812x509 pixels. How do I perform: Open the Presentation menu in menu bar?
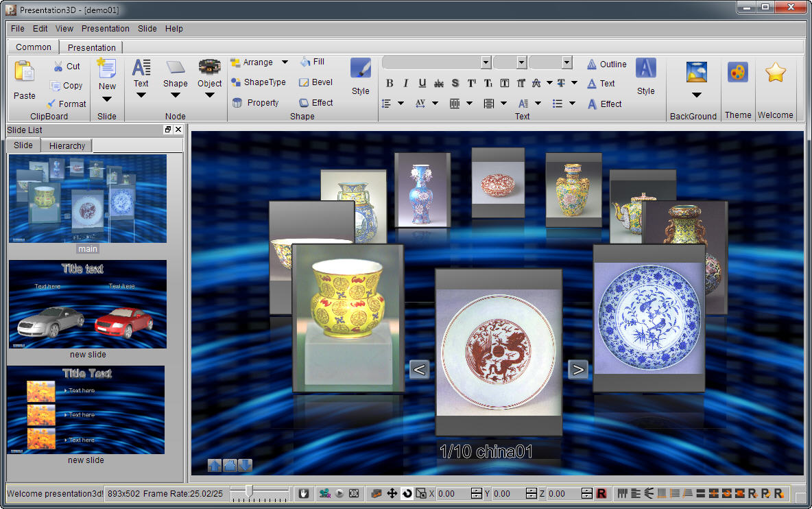(x=105, y=29)
